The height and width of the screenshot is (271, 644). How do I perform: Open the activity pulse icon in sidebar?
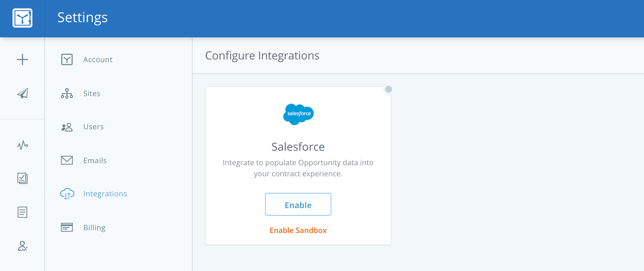click(22, 145)
